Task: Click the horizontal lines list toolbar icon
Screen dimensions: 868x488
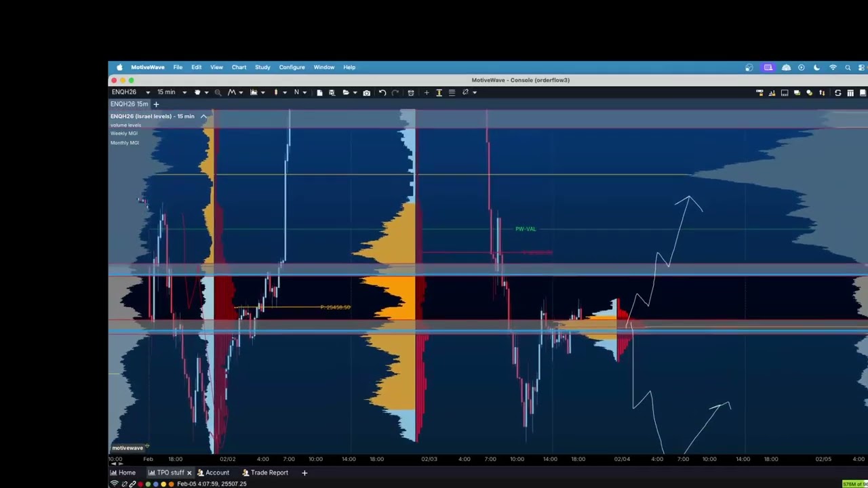Action: pos(452,93)
